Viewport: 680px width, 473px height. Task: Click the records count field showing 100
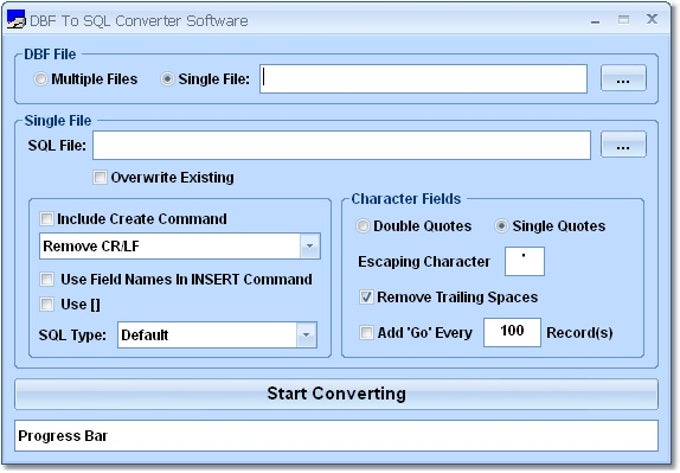pyautogui.click(x=512, y=332)
